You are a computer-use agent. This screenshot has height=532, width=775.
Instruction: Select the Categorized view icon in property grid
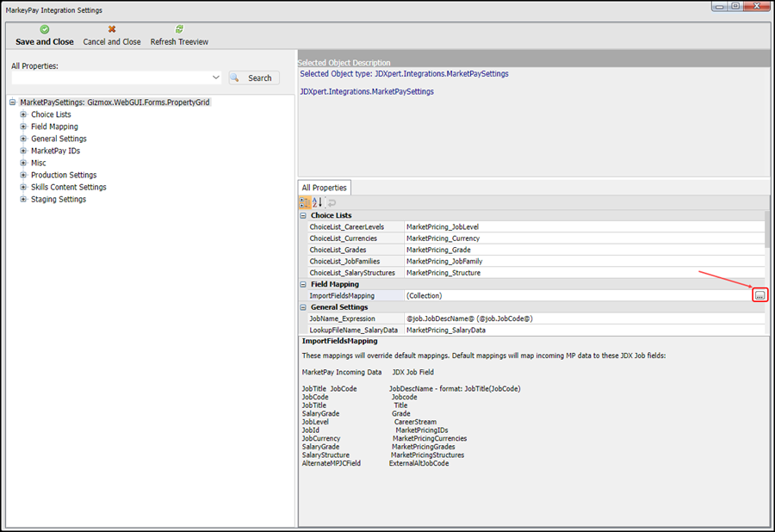(x=305, y=202)
